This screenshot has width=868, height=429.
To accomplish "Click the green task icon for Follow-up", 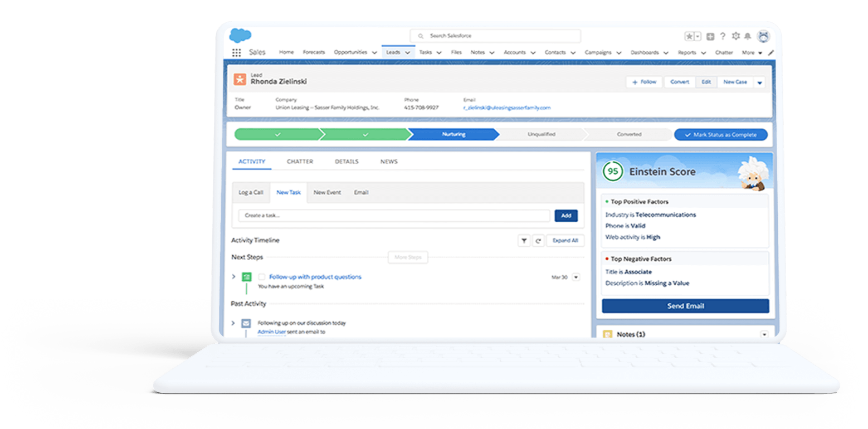I will [246, 277].
